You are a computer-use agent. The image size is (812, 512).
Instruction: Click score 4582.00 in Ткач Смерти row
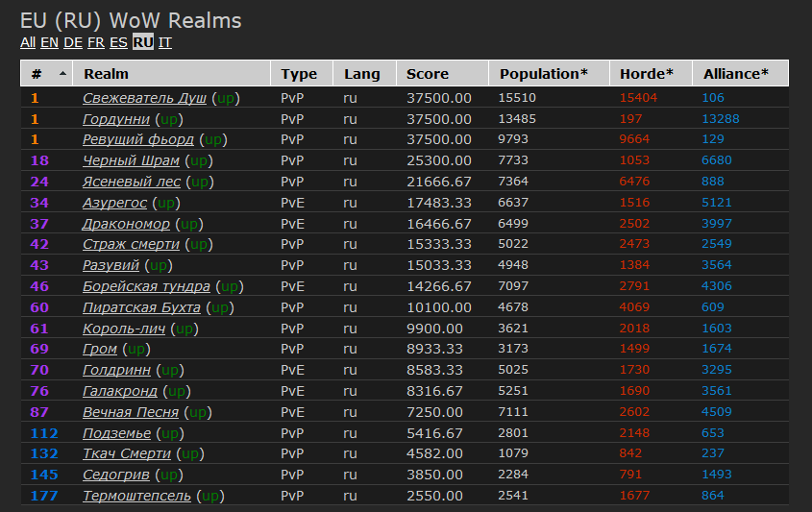point(434,453)
